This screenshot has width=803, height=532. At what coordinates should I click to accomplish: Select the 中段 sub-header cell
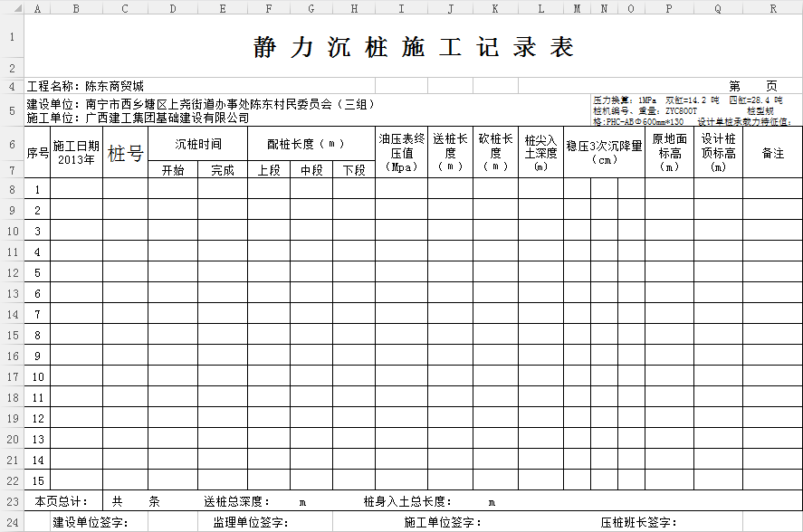pos(311,170)
